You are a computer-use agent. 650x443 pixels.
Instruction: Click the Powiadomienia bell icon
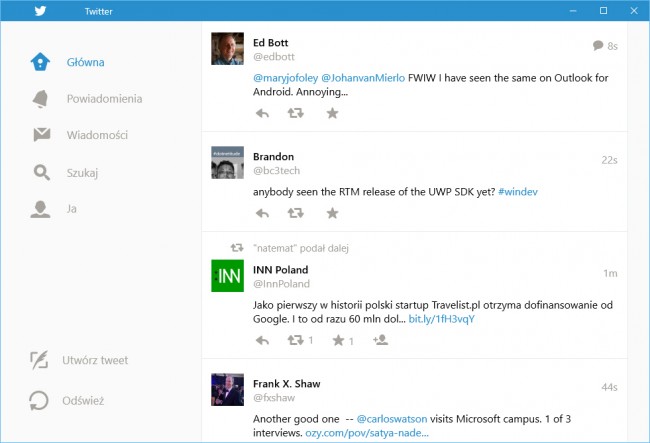pos(41,99)
